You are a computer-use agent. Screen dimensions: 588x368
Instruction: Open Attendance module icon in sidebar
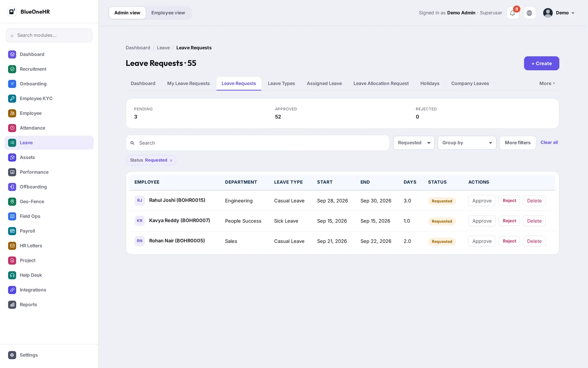point(12,128)
